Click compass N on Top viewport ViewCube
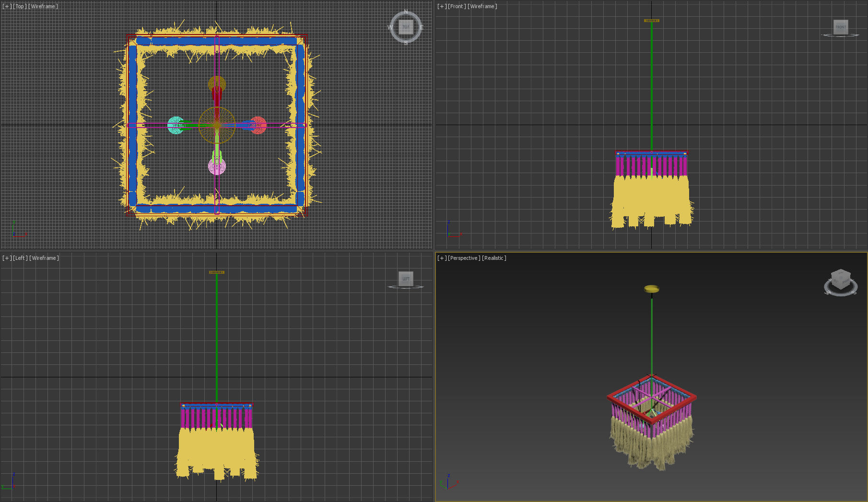Screen dimensions: 868x502 (x=406, y=12)
